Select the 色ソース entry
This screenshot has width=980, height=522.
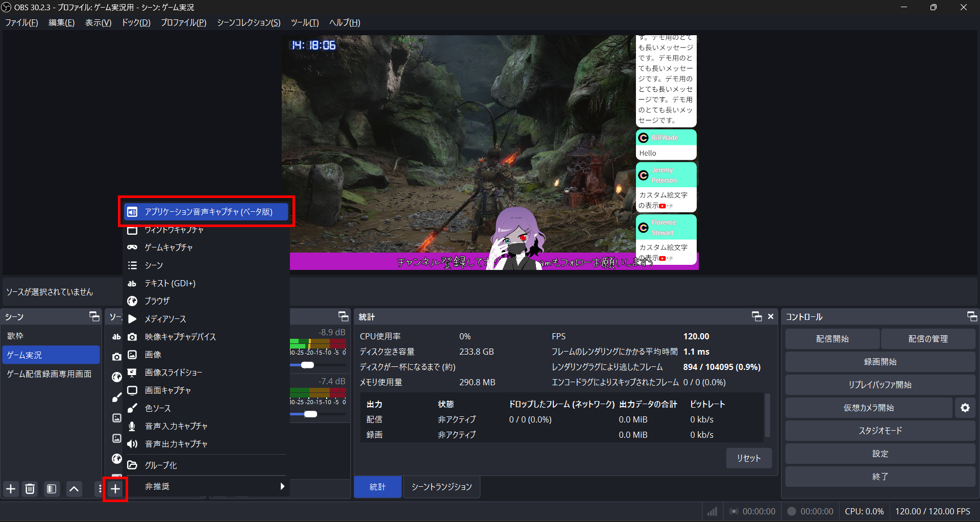click(206, 408)
